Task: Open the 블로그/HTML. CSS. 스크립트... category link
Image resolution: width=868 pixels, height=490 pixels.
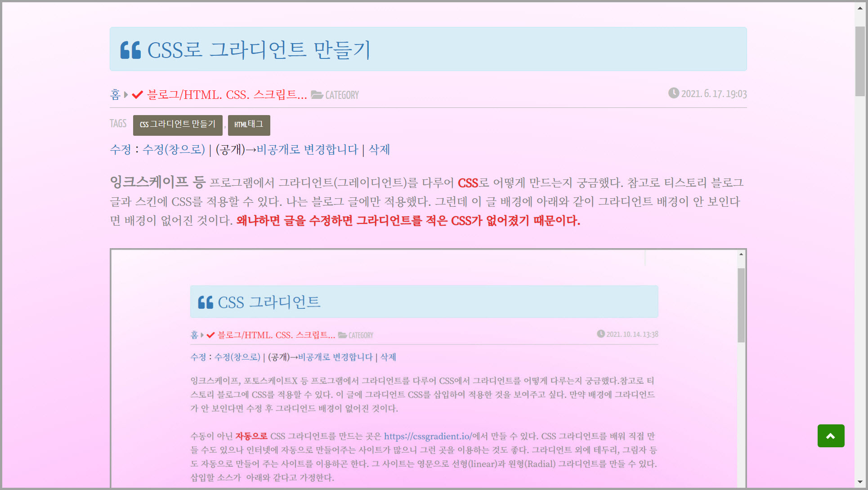Action: [x=227, y=95]
